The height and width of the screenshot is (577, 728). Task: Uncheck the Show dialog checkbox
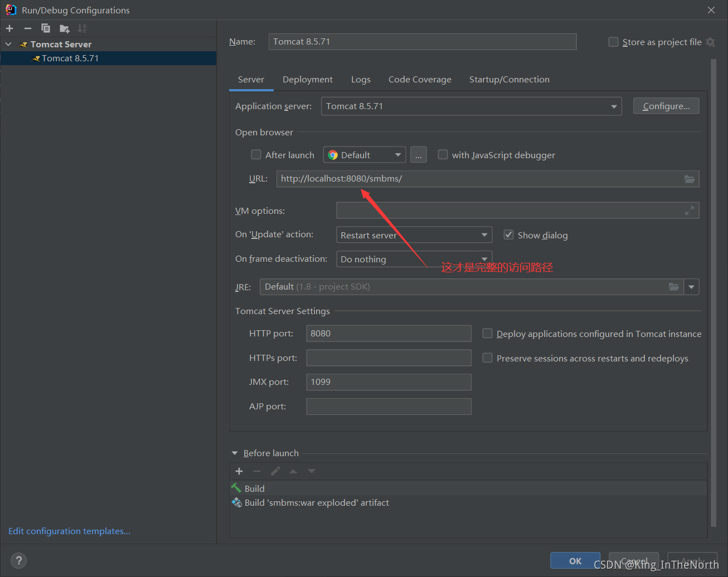coord(508,234)
